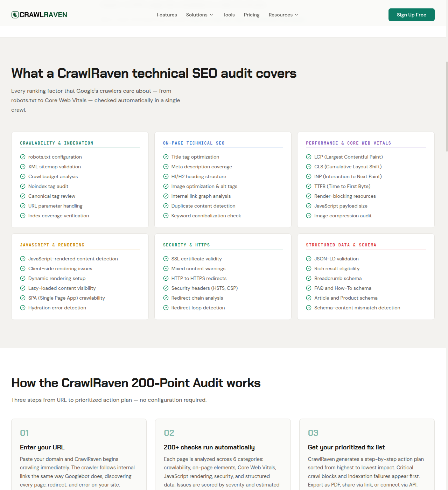The width and height of the screenshot is (448, 490).
Task: Click 'Article and Product schema' text
Action: [346, 298]
